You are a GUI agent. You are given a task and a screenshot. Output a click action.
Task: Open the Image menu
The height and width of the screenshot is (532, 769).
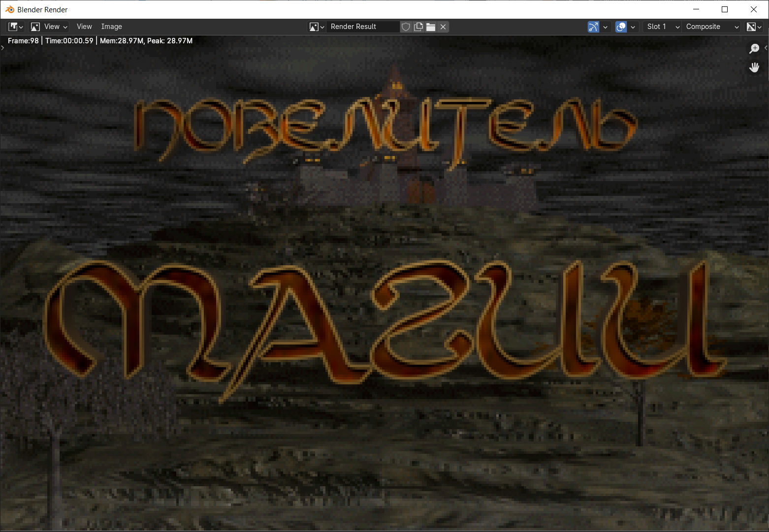coord(112,27)
